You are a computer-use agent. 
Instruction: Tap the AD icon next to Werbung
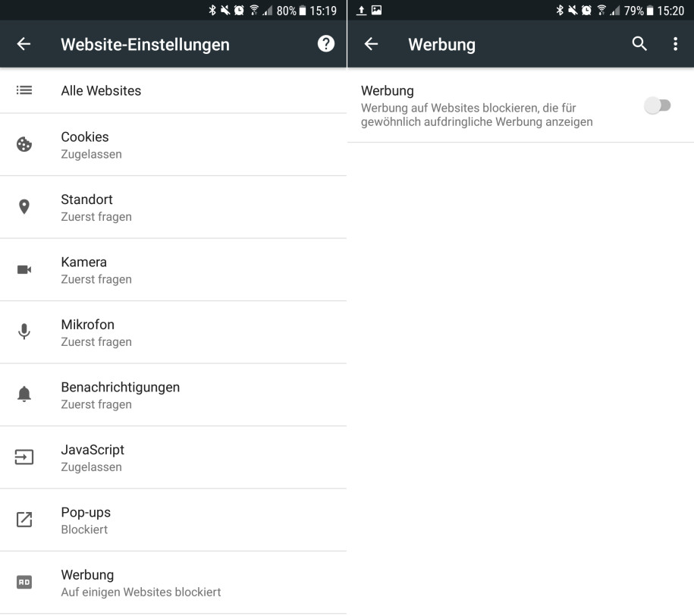(x=24, y=582)
